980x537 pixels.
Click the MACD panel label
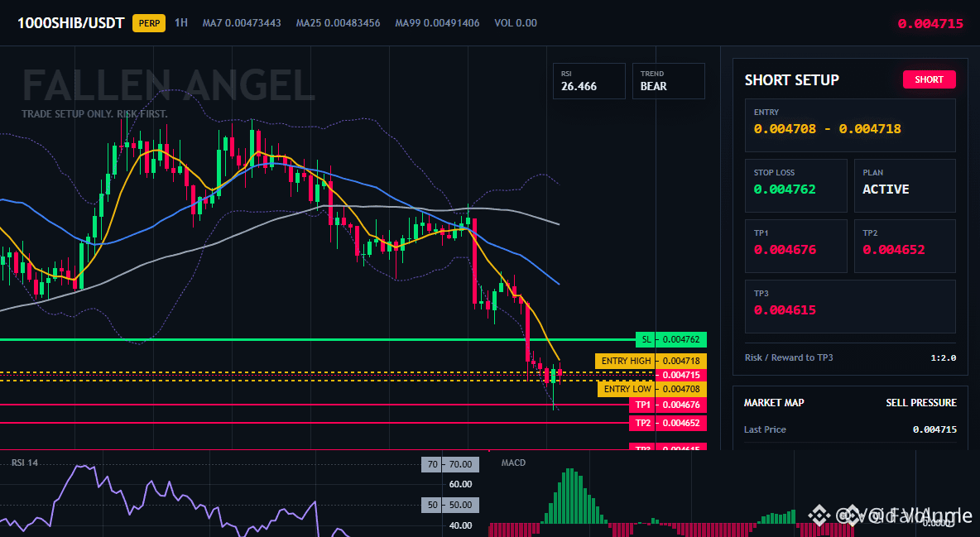(513, 463)
